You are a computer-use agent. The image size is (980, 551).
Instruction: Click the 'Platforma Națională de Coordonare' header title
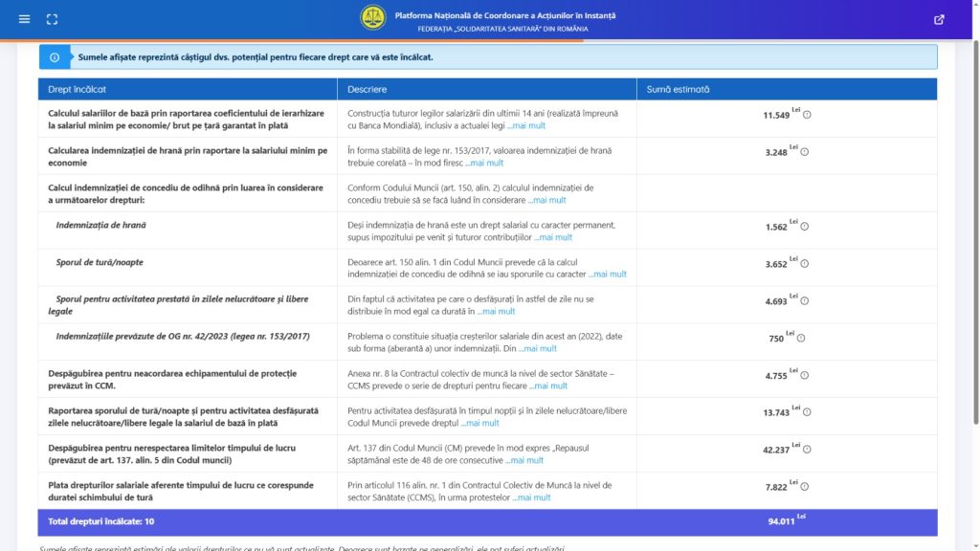[x=505, y=15]
